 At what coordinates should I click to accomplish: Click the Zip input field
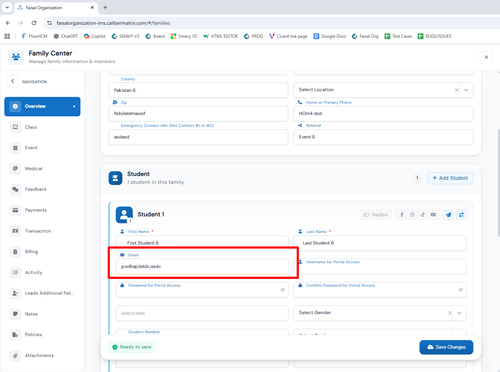198,114
